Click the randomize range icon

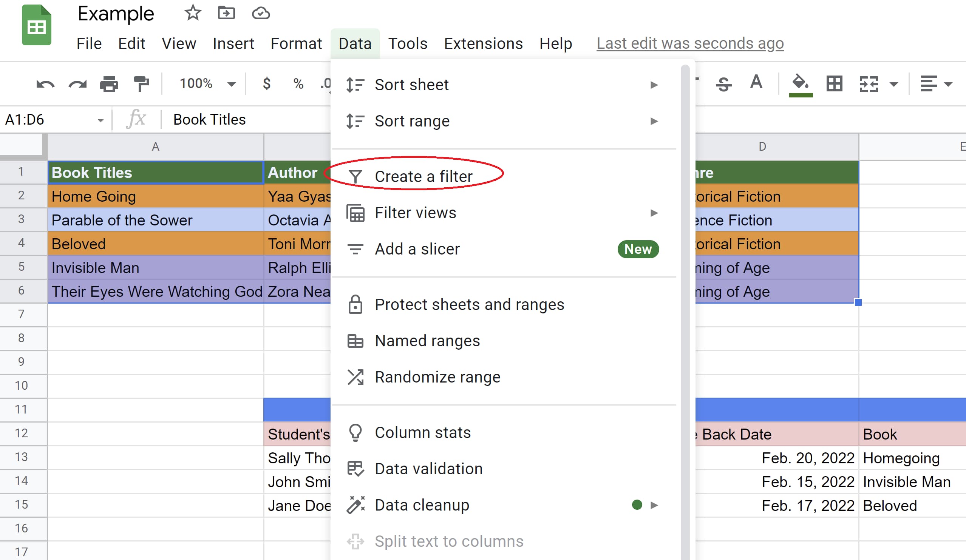[x=355, y=377]
